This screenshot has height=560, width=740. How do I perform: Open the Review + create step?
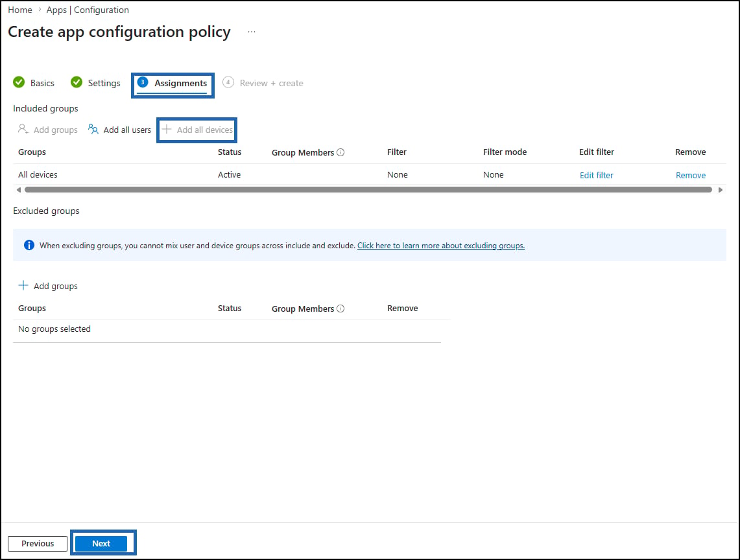point(263,83)
